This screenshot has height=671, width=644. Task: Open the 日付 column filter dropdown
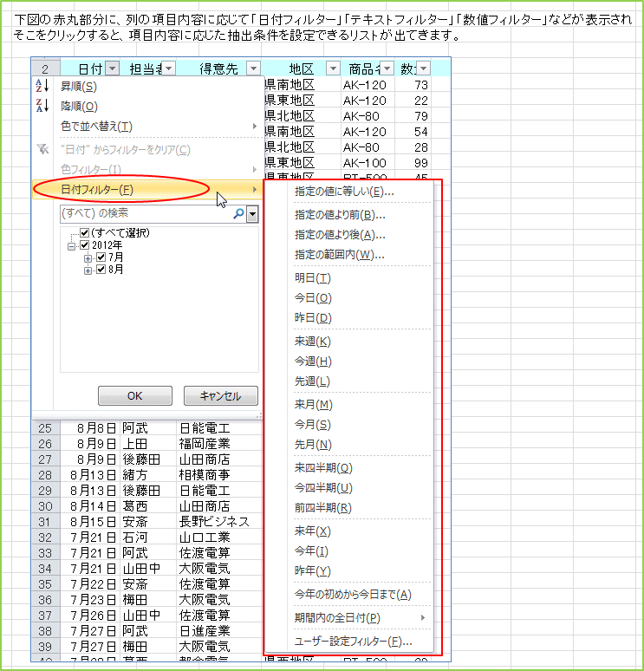[112, 68]
